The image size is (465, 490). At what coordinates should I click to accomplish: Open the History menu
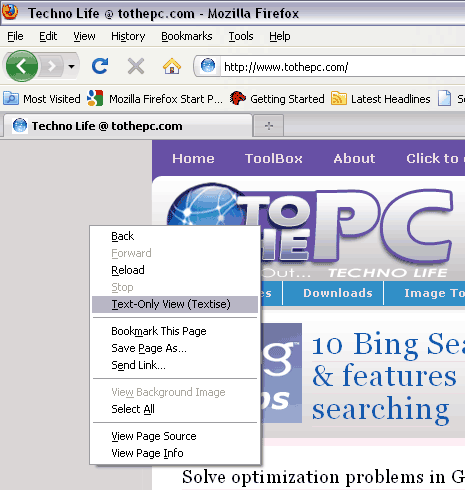[128, 36]
